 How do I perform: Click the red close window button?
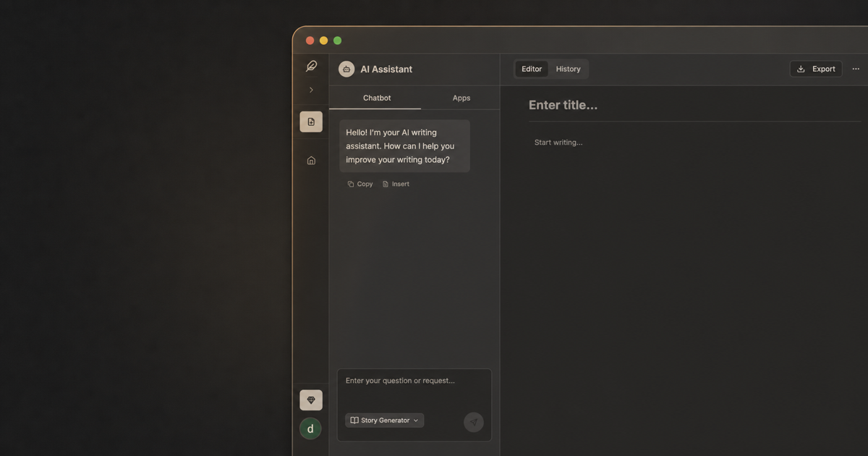(310, 41)
